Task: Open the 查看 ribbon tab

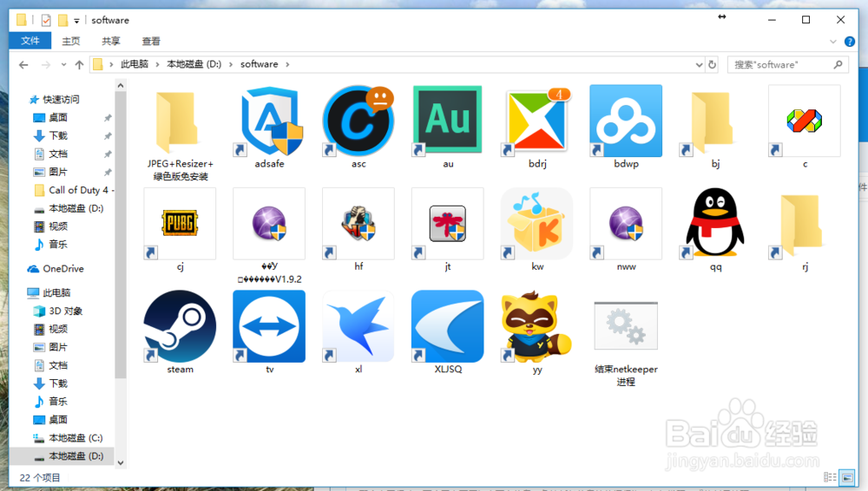Action: (x=150, y=41)
